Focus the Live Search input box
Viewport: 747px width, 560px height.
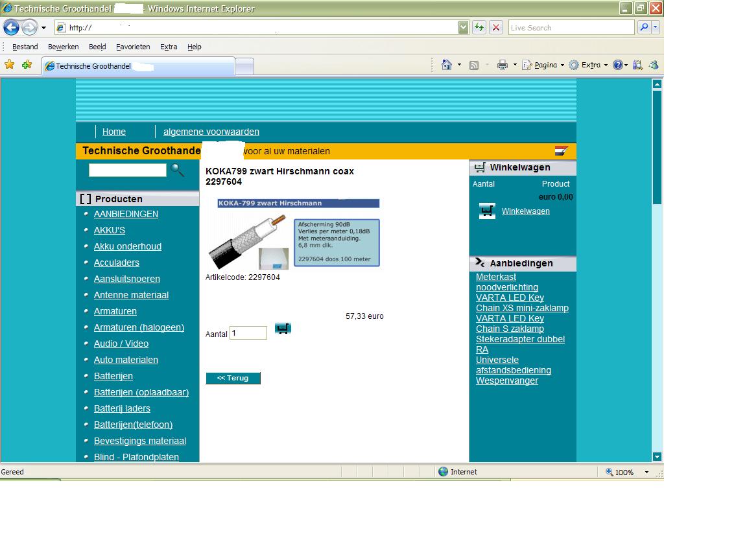(x=571, y=28)
